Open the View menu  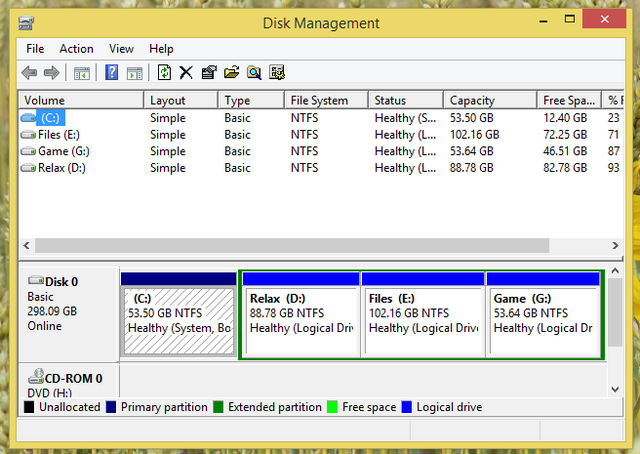coord(121,49)
